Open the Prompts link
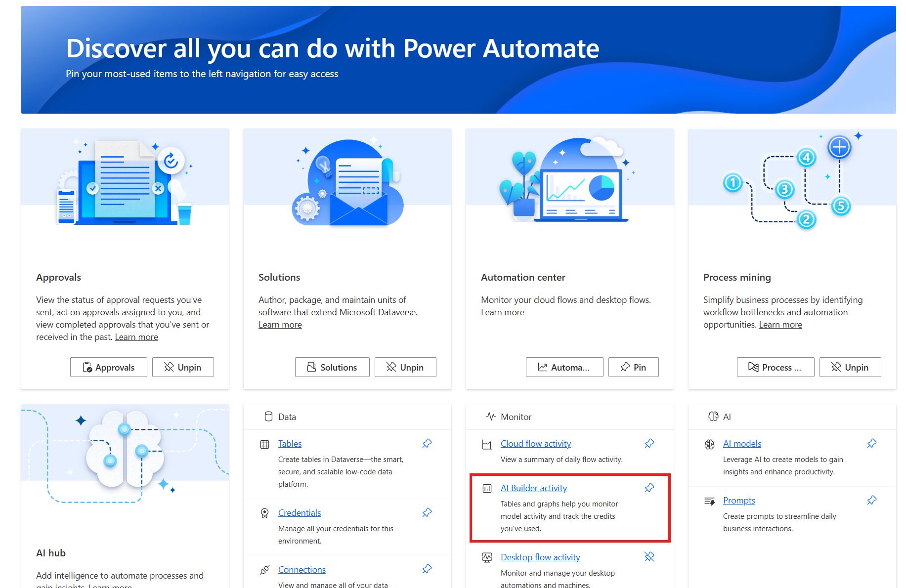Screen dimensions: 906x588 coord(739,501)
